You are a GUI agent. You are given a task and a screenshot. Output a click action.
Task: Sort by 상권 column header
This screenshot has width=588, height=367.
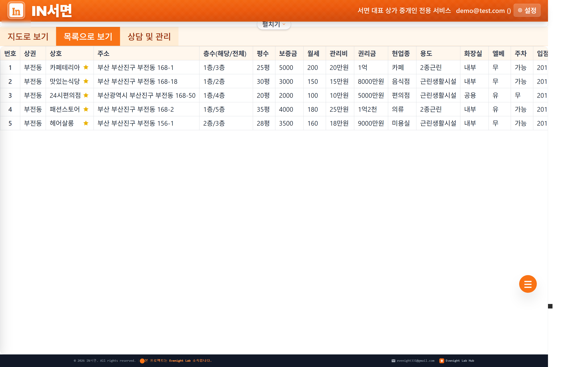click(33, 53)
